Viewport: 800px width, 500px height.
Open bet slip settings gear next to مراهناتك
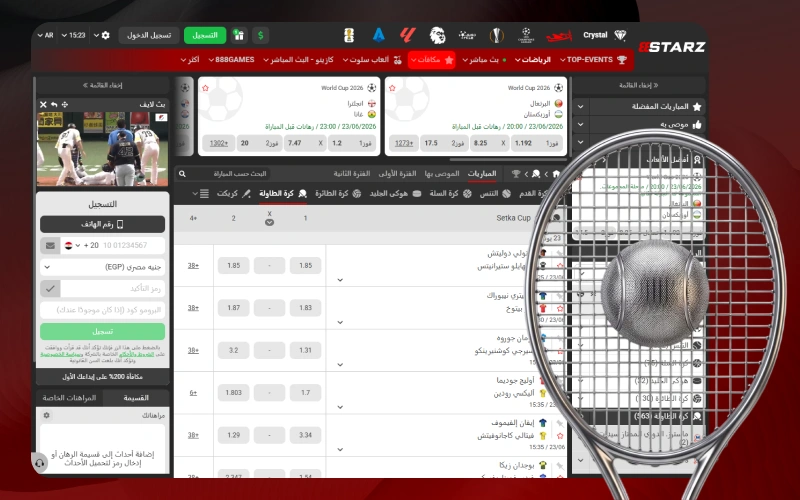(46, 415)
